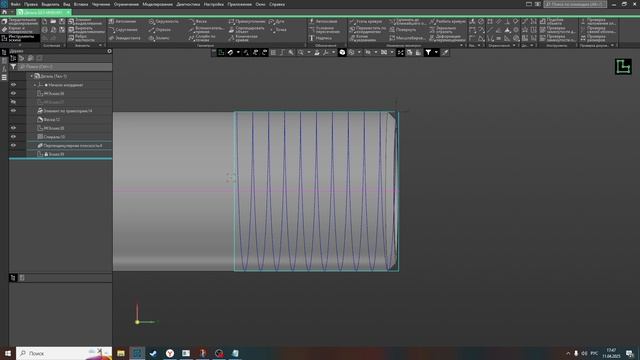Screen dimensions: 640x360
Task: Expand the Проверка допуск group options
Action: (x=612, y=45)
